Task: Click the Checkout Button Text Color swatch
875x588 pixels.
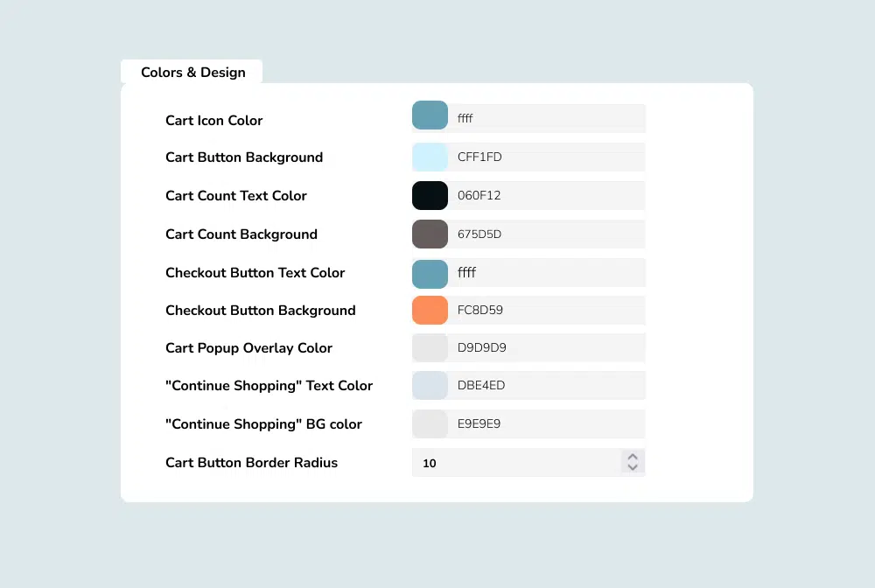Action: pyautogui.click(x=430, y=272)
